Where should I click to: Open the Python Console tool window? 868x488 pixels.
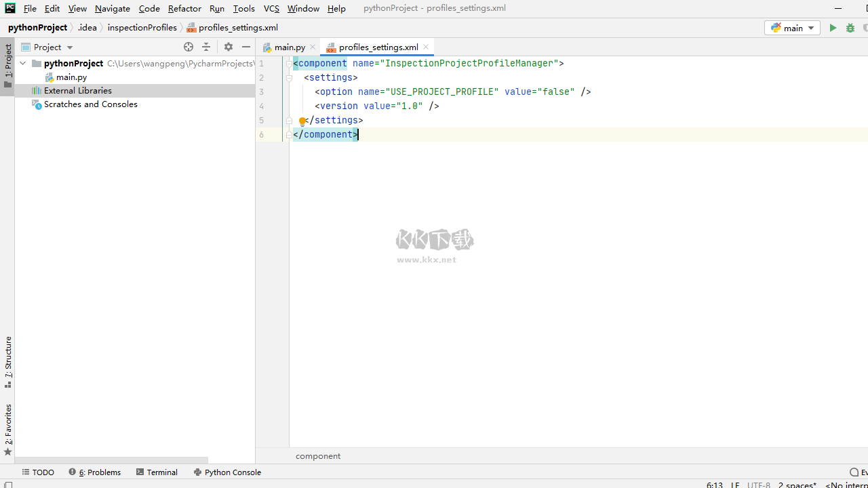tap(227, 472)
